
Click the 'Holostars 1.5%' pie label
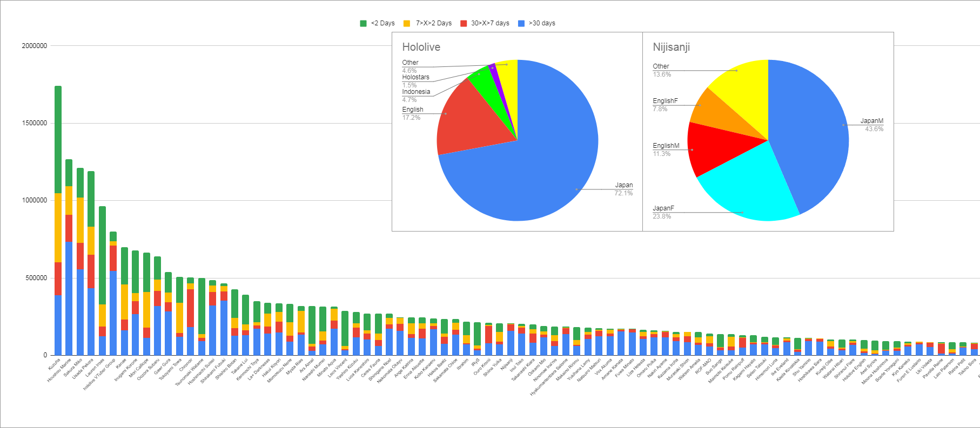tap(415, 81)
